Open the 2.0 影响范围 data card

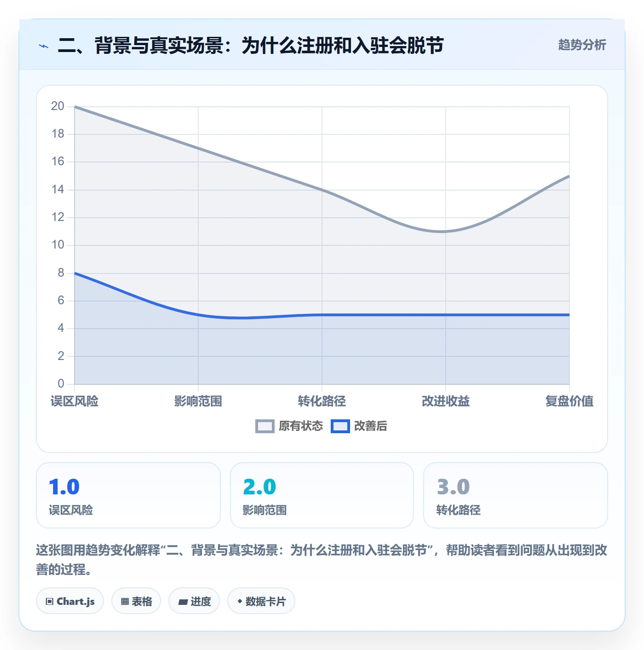point(322,495)
